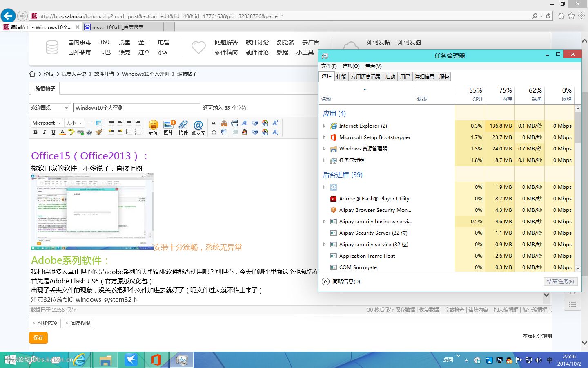The height and width of the screenshot is (368, 588).
Task: Insert QQ penguin contact icon
Action: (x=244, y=132)
